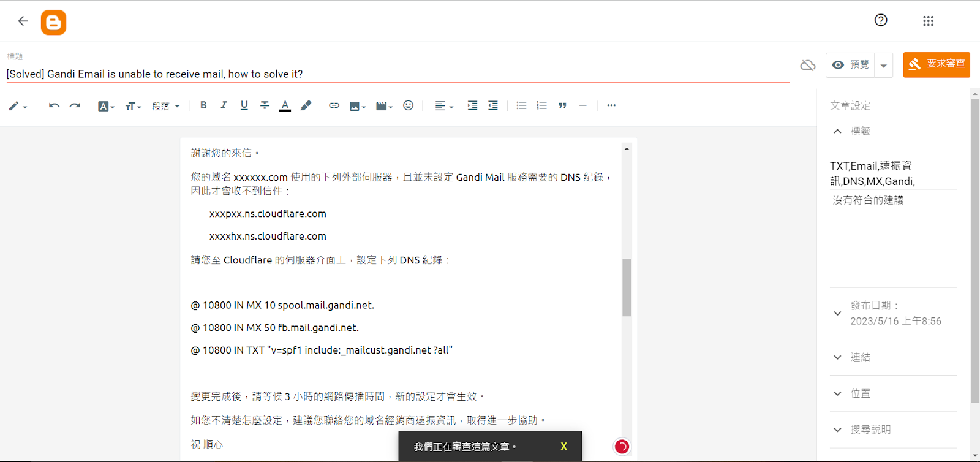Collapse the 標籤 labels section
The width and height of the screenshot is (980, 462).
click(837, 131)
